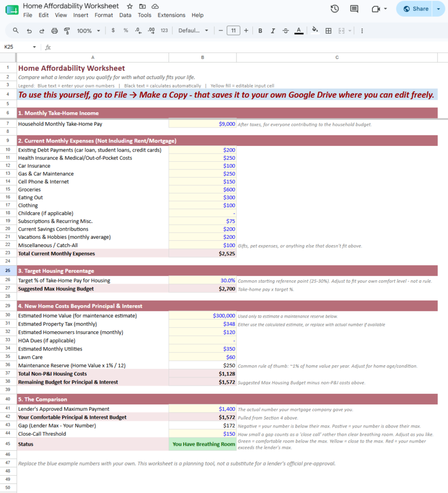Open the comments panel icon
Screen dimensions: 448x493
[354, 9]
